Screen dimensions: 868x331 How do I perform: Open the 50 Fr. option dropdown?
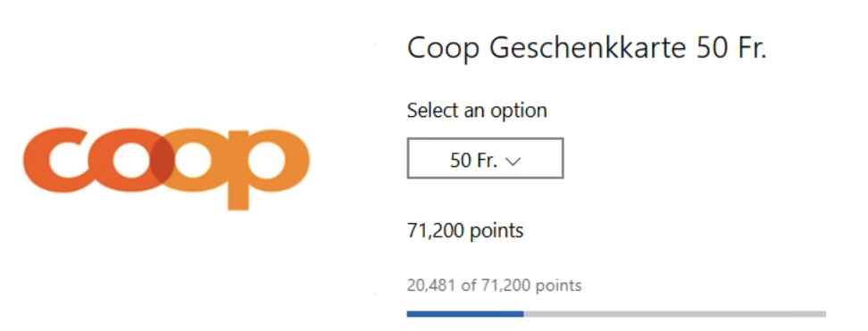(x=485, y=158)
